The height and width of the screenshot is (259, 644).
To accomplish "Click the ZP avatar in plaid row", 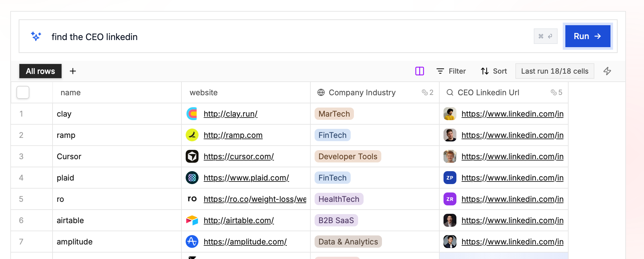I will [450, 178].
